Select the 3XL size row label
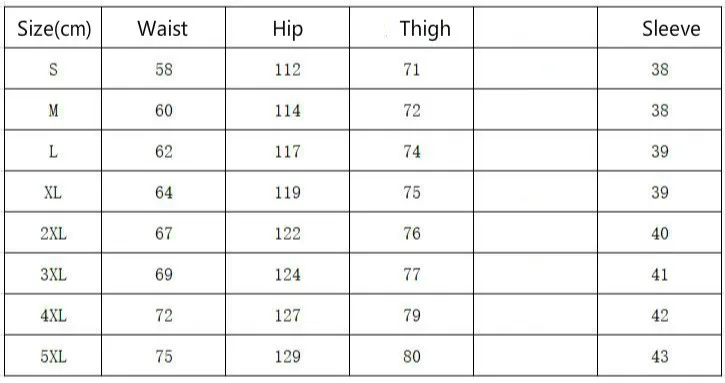This screenshot has height=383, width=725. point(53,275)
